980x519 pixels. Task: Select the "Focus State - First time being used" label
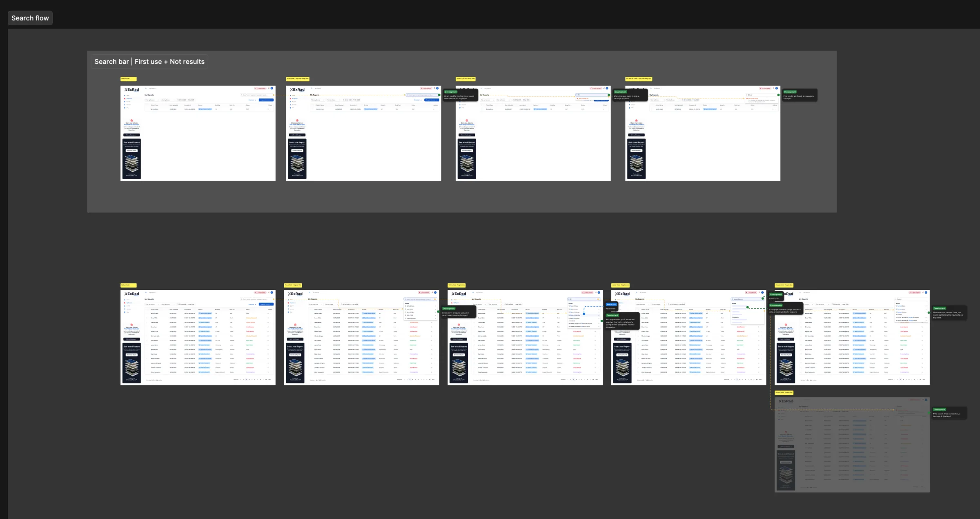(298, 79)
